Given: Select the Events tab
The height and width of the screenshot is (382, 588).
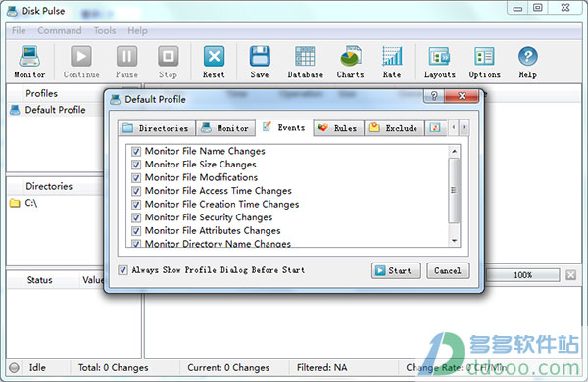Looking at the screenshot, I should 284,127.
